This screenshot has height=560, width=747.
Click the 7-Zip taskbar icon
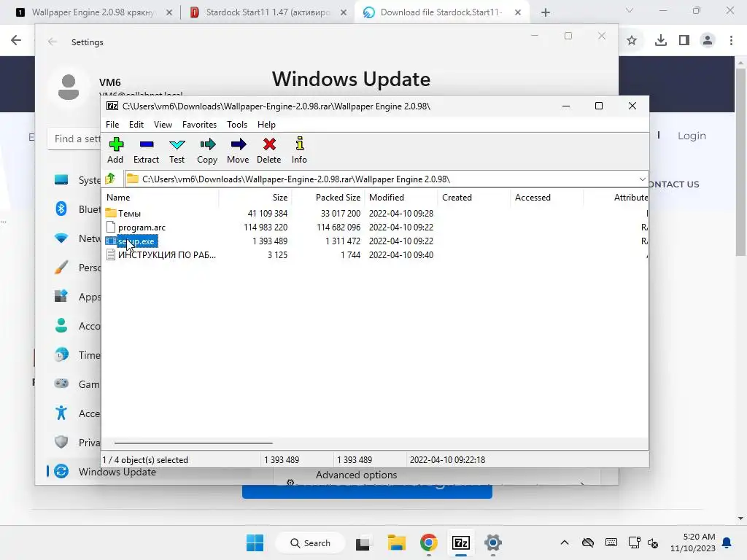point(461,542)
